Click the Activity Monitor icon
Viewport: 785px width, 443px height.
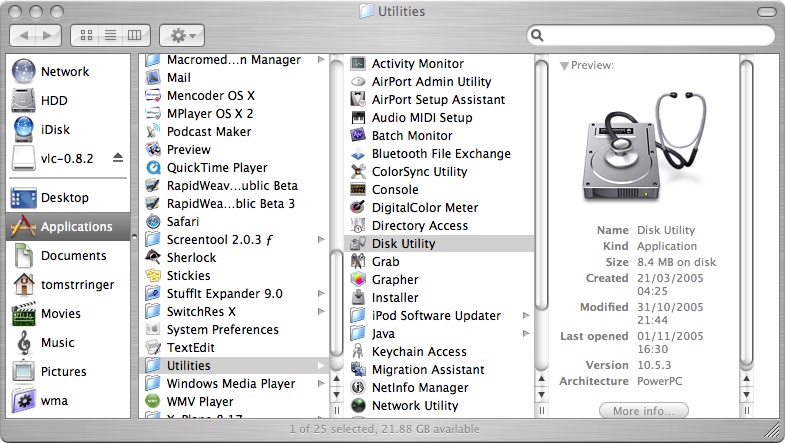358,64
